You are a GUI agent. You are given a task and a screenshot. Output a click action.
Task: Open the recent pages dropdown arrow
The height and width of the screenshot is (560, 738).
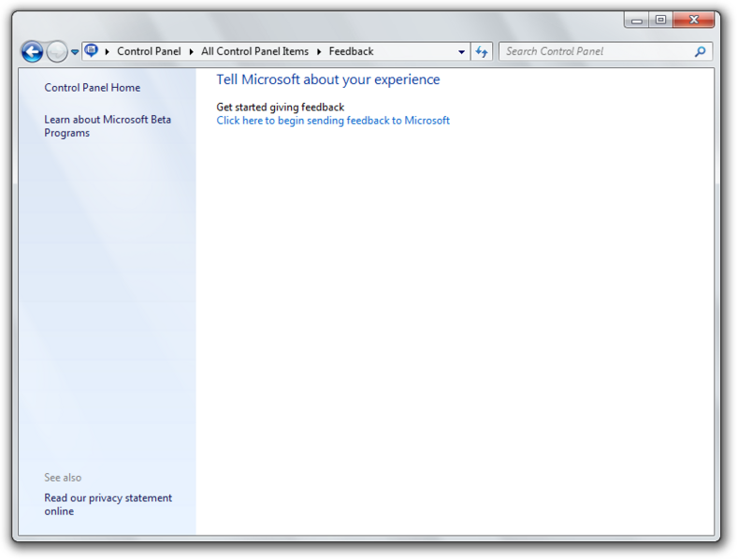click(75, 52)
